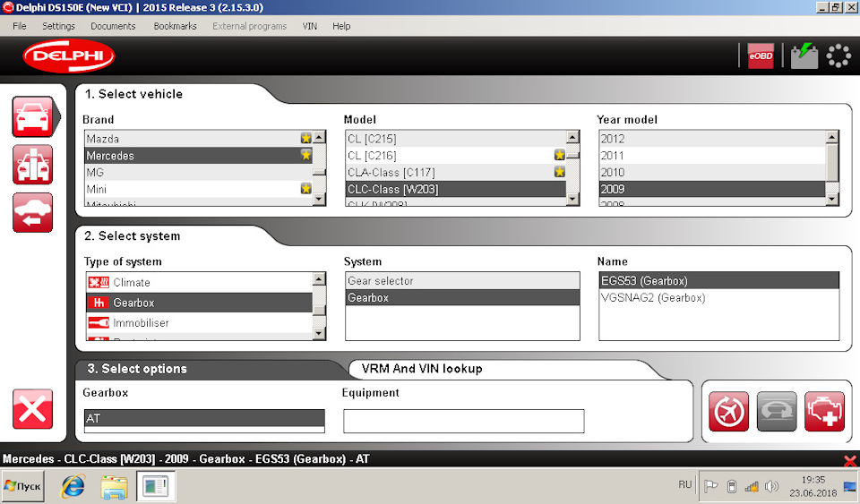Click network signal tray icon
This screenshot has width=860, height=504.
click(x=752, y=486)
